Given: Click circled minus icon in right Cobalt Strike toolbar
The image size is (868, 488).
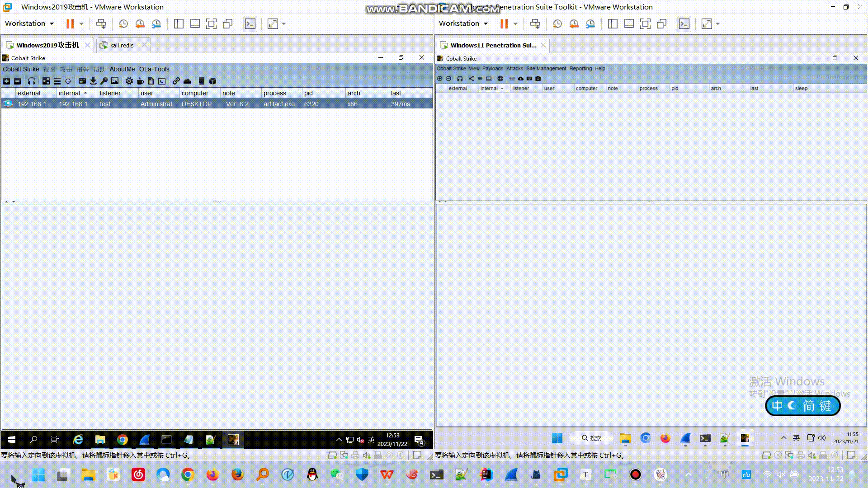Looking at the screenshot, I should (448, 79).
